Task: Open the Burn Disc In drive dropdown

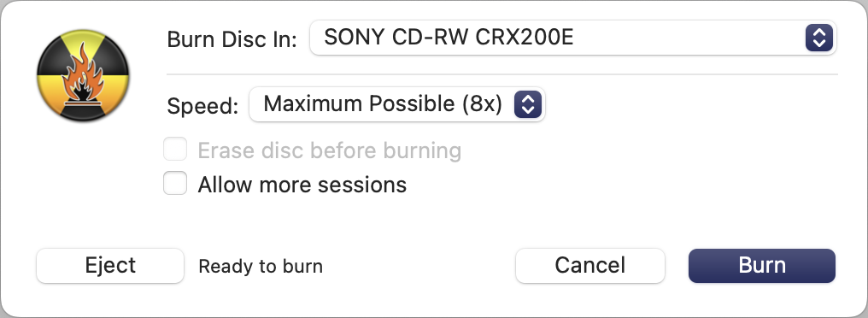Action: pos(573,38)
